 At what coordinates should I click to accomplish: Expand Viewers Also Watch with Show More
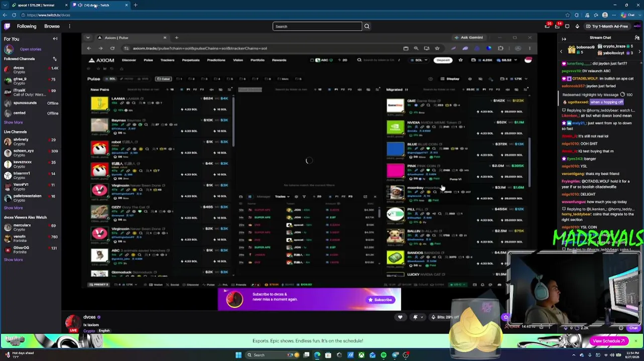(14, 260)
